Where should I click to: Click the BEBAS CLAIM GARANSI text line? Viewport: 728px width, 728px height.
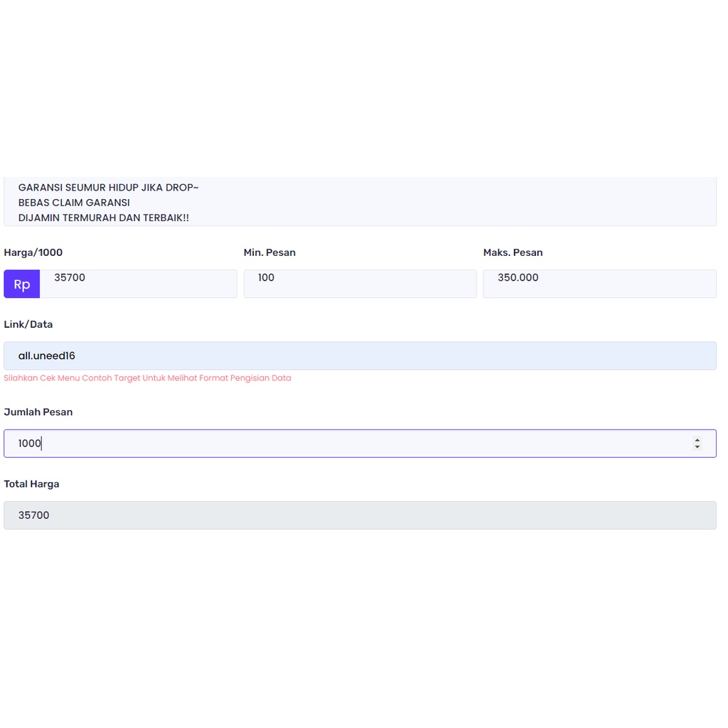[x=74, y=203]
